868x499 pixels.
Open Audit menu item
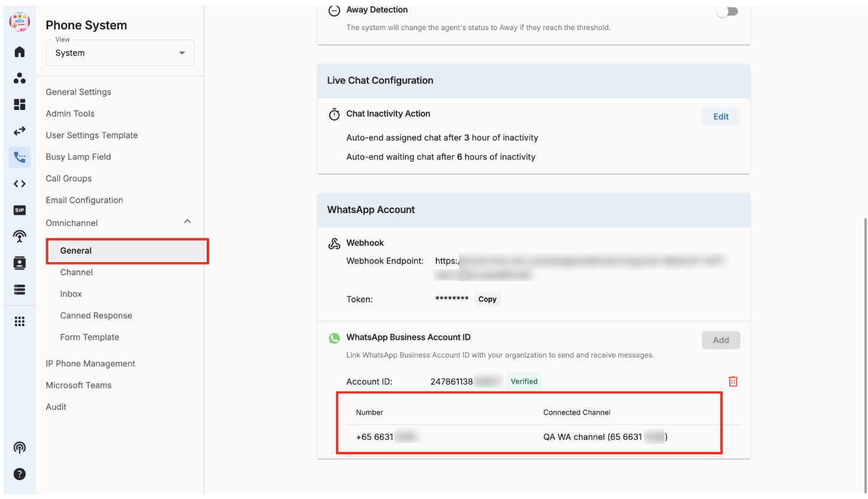56,407
